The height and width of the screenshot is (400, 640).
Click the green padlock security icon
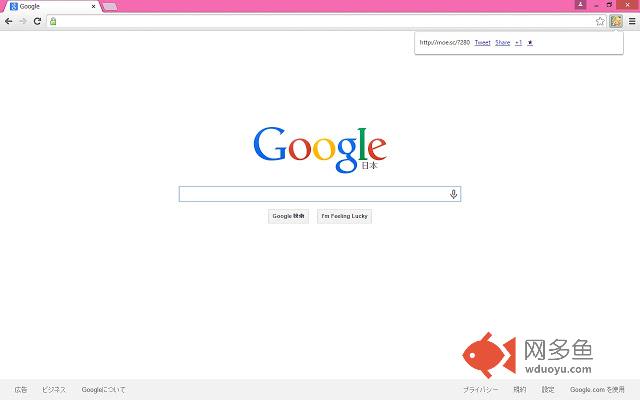click(x=53, y=21)
